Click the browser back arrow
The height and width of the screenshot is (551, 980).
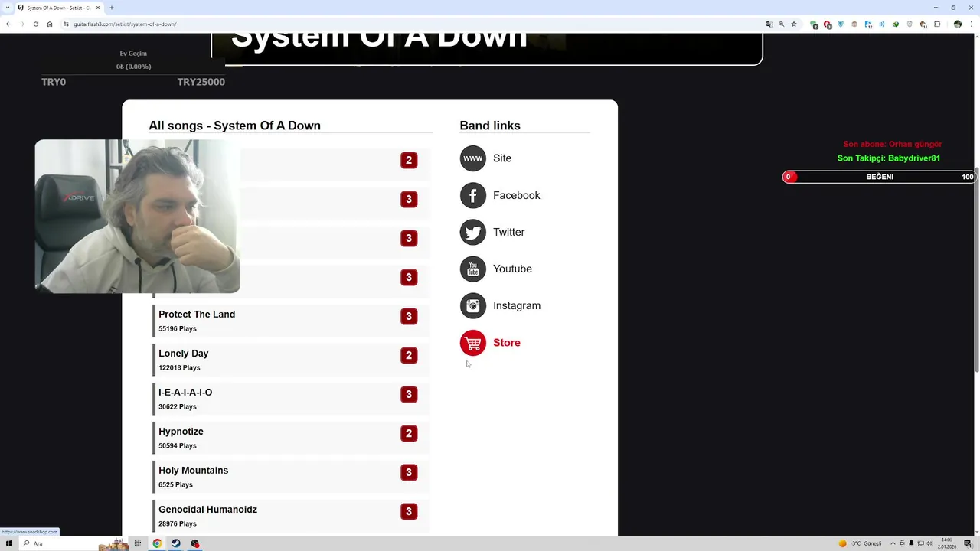pos(8,24)
